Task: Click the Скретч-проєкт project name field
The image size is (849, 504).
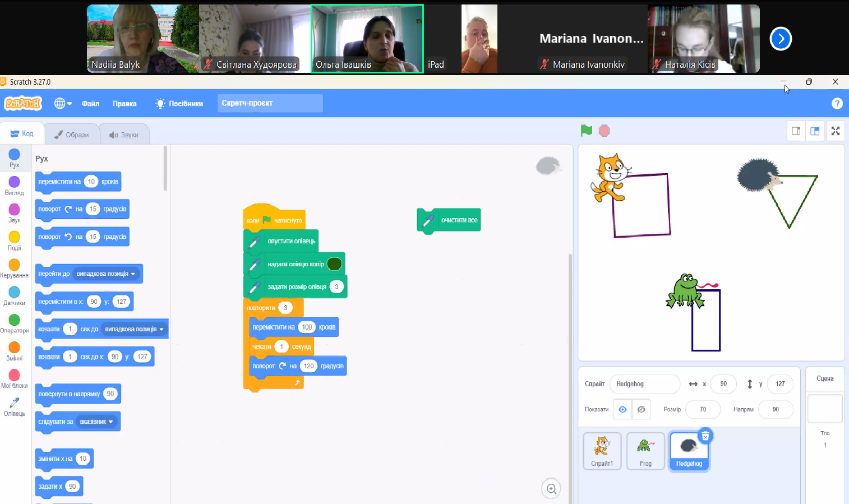Action: click(x=270, y=103)
